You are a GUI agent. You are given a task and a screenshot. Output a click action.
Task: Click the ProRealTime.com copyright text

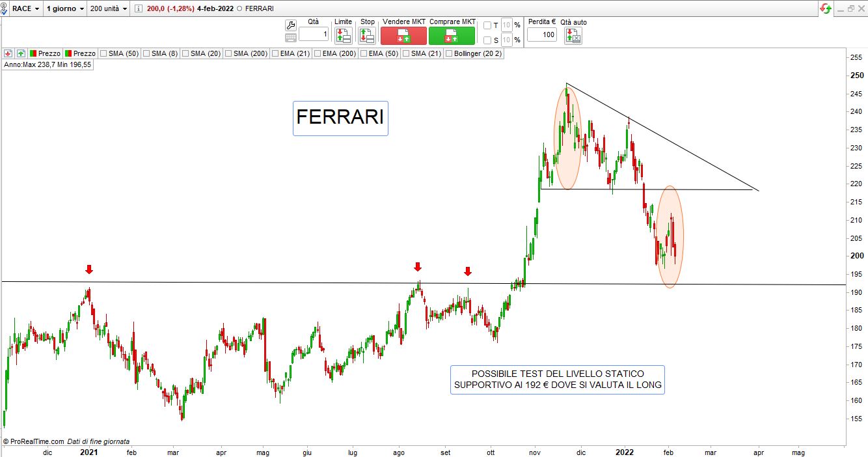pos(34,441)
